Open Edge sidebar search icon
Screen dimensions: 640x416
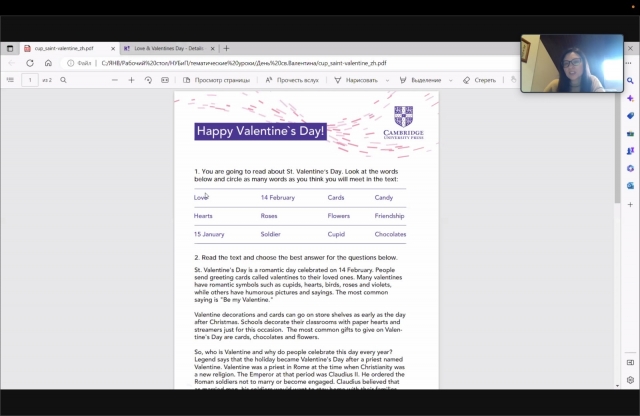tap(630, 80)
